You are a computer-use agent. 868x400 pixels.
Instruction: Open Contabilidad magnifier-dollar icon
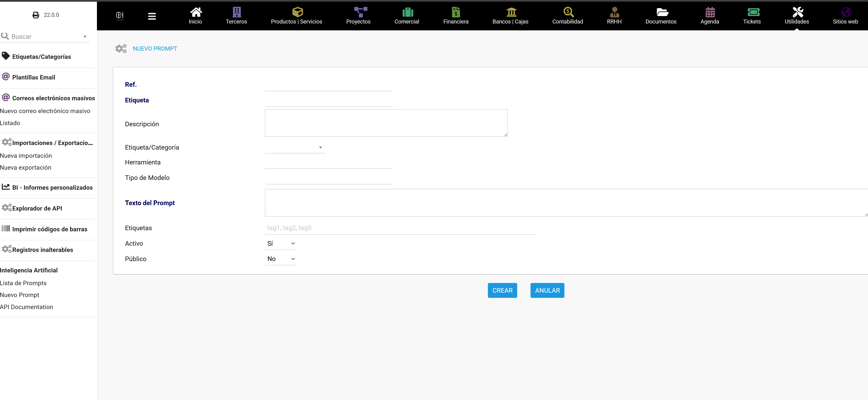click(x=568, y=12)
